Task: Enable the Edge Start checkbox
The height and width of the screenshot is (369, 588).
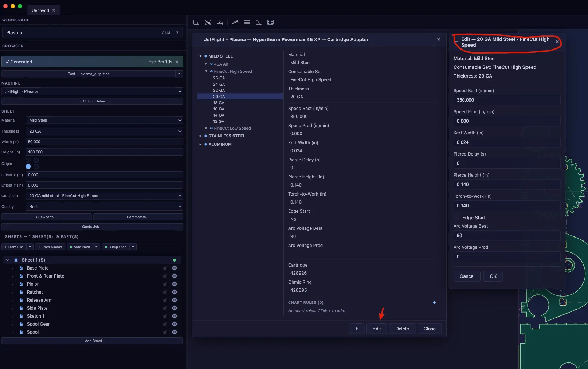Action: click(x=456, y=217)
